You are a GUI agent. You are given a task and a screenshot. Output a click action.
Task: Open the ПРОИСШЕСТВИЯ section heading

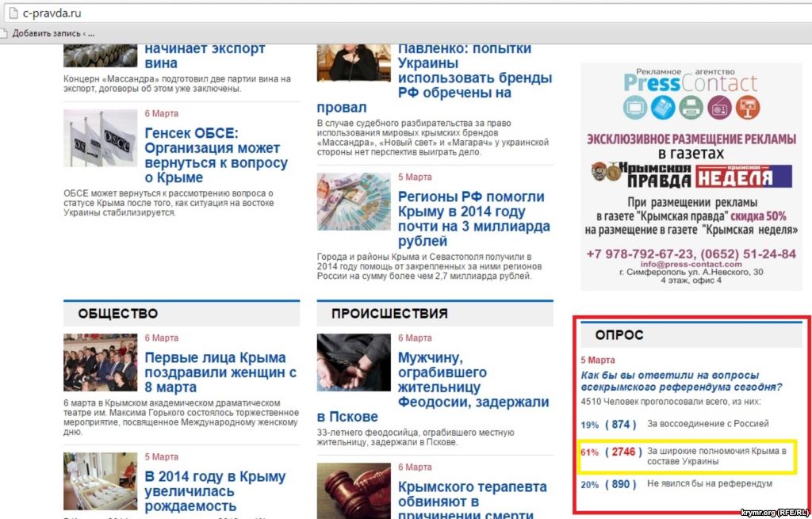392,314
